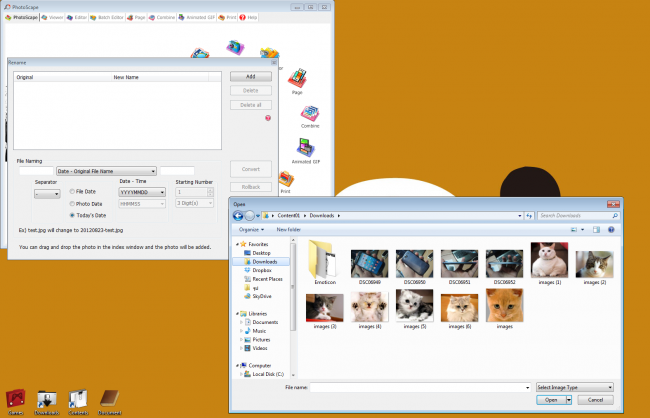Switch to the Viewer tab
Viewport: 650px width, 418px height.
(x=52, y=17)
